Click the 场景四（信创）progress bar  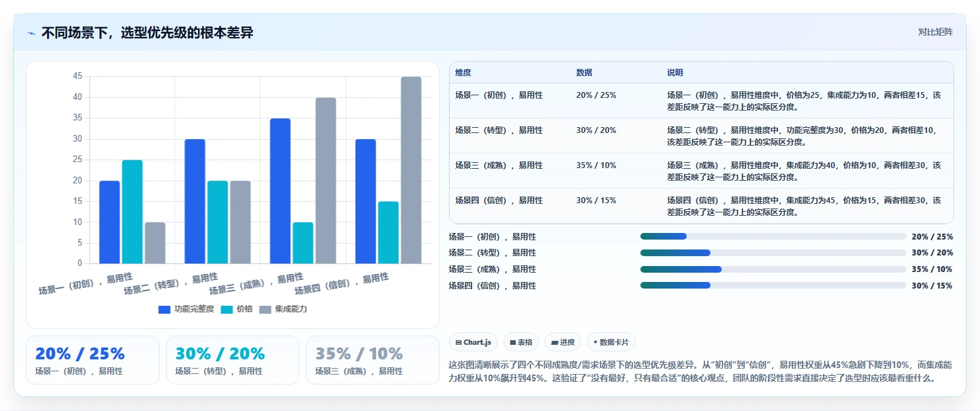tap(773, 285)
